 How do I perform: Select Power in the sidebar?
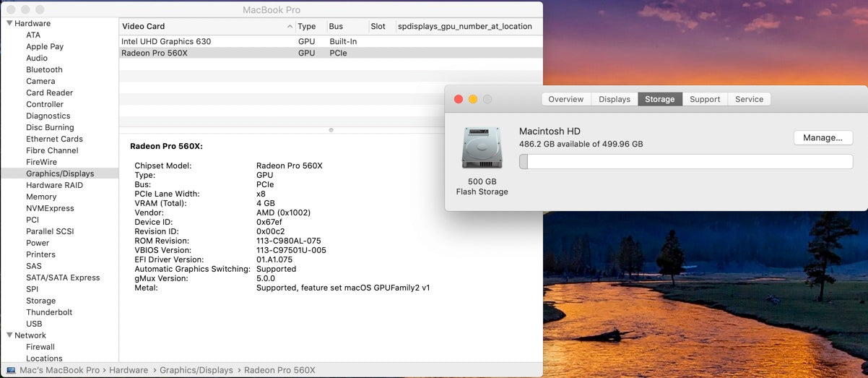[38, 243]
